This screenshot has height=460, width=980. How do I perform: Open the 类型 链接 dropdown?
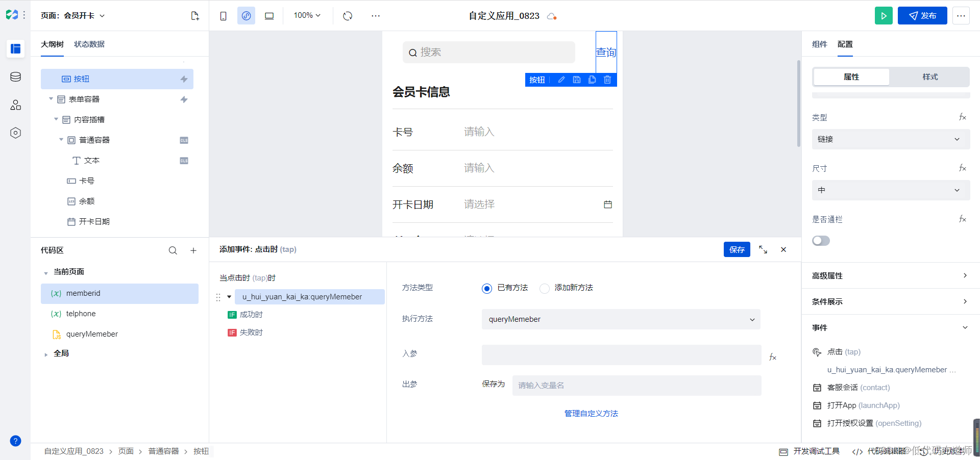[x=891, y=139]
